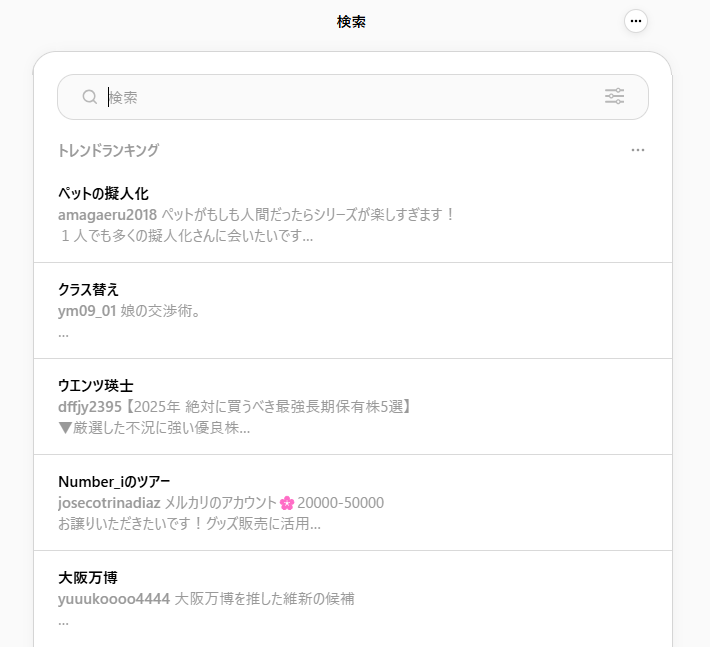
Task: Select the ウエンツ瑛士 trending topic
Action: (x=353, y=407)
